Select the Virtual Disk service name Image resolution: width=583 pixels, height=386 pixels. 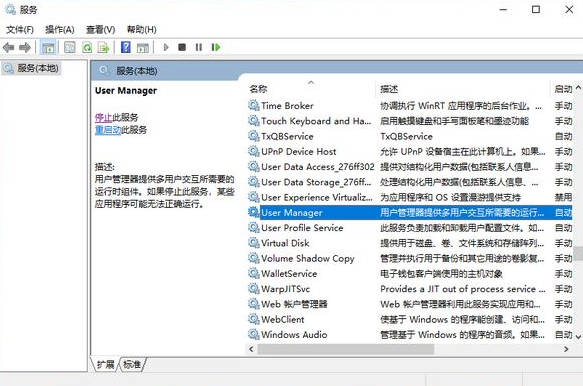[285, 243]
